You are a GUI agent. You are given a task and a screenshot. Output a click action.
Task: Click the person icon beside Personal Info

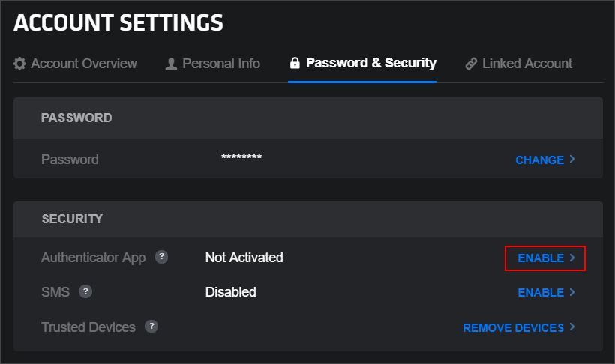click(x=171, y=64)
